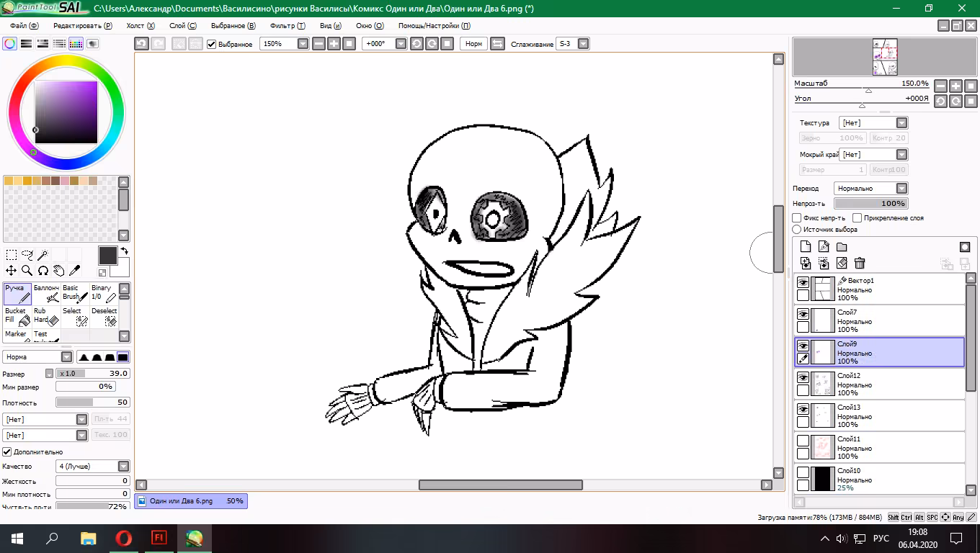
Task: Open Windows Start menu
Action: coord(16,538)
